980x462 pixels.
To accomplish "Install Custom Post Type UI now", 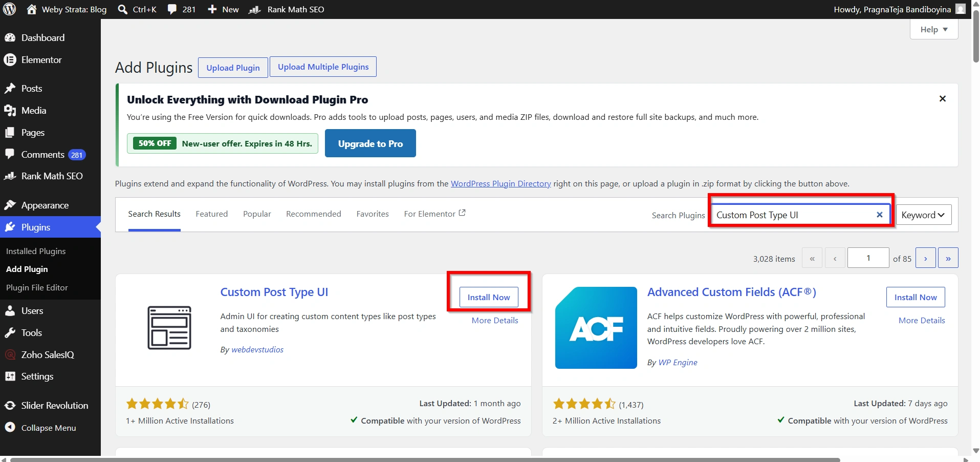I will click(x=489, y=297).
